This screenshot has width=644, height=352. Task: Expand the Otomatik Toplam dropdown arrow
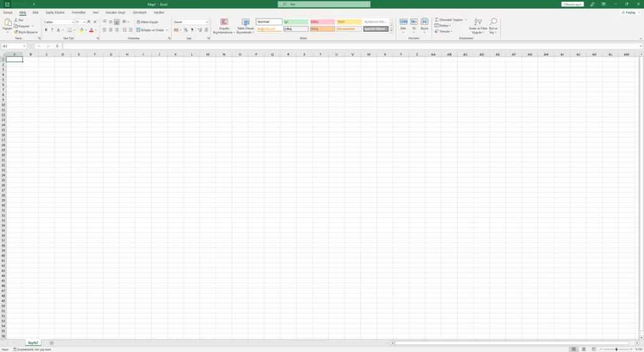tap(466, 19)
